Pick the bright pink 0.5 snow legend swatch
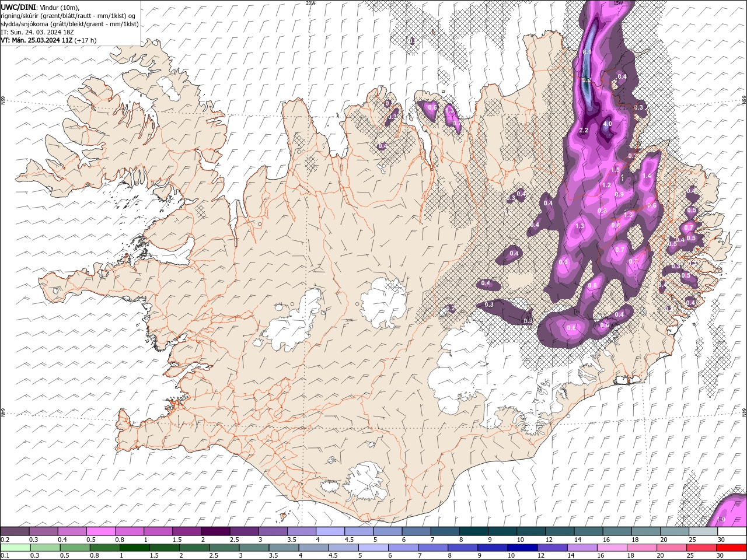This screenshot has width=747, height=560. [x=100, y=531]
